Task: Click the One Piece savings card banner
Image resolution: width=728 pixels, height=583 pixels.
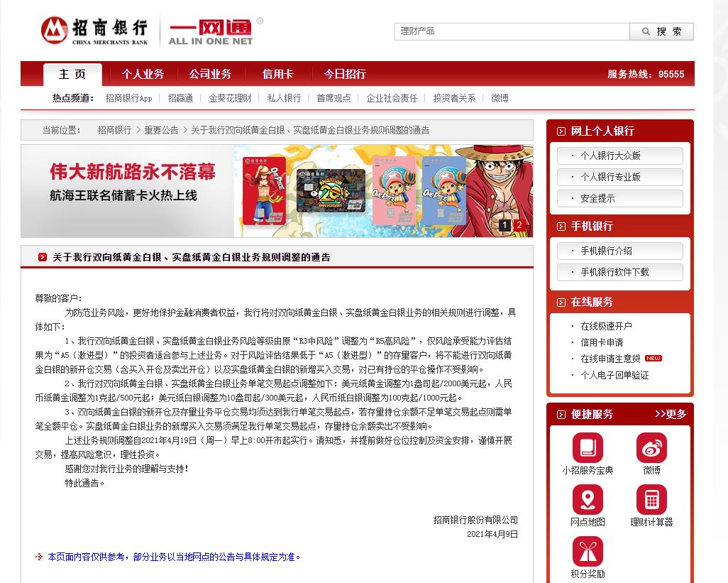Action: pyautogui.click(x=277, y=191)
